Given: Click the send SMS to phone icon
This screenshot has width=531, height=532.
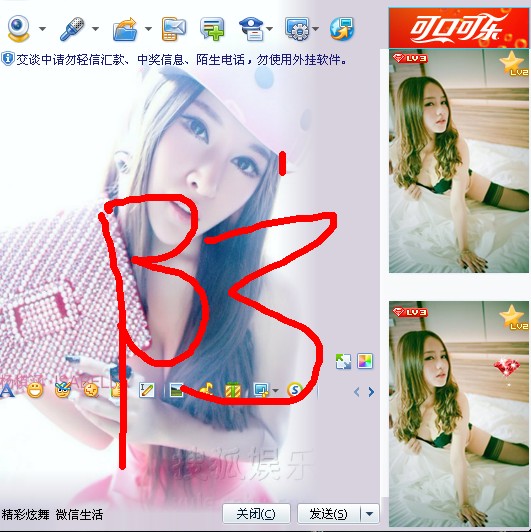Looking at the screenshot, I should [x=174, y=29].
